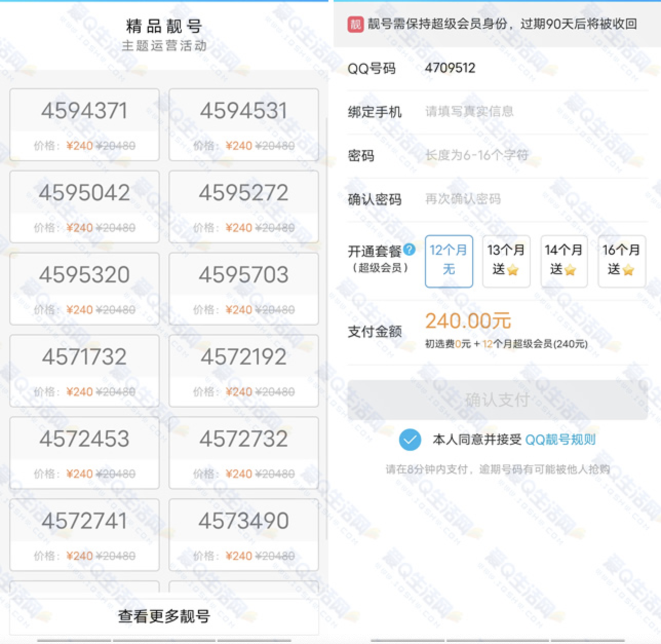Screen dimensions: 661x644
Task: Click the notice text about 超级会员身份
Action: tap(502, 24)
